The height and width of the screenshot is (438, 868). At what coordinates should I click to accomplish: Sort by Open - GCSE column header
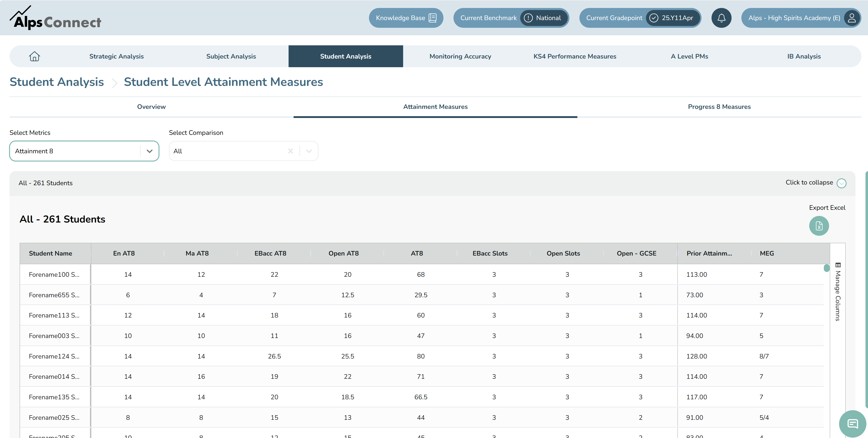pyautogui.click(x=637, y=253)
